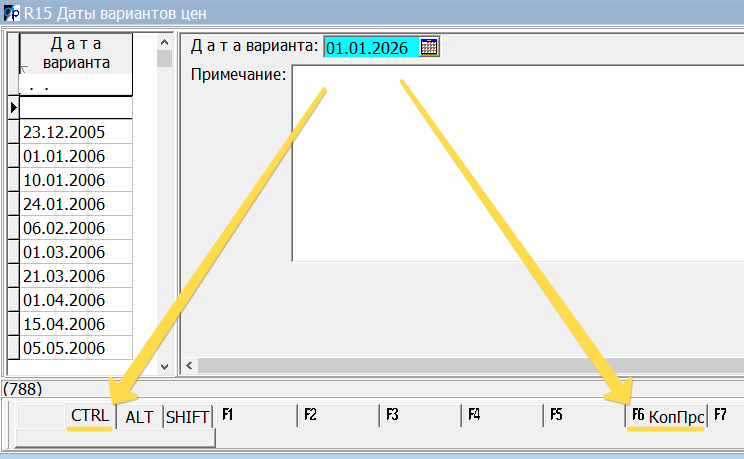Open the calendar picker next to date field
The height and width of the screenshot is (459, 744).
[429, 47]
